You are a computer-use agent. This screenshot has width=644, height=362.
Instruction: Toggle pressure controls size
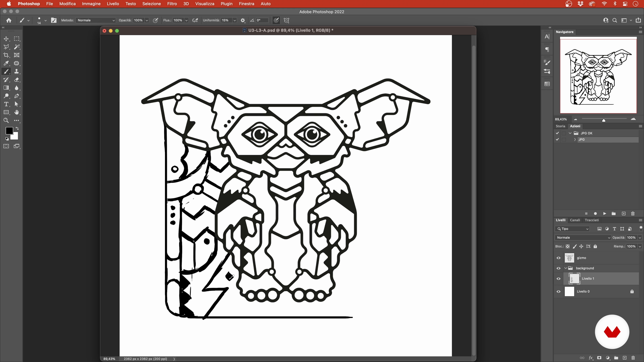click(x=276, y=20)
